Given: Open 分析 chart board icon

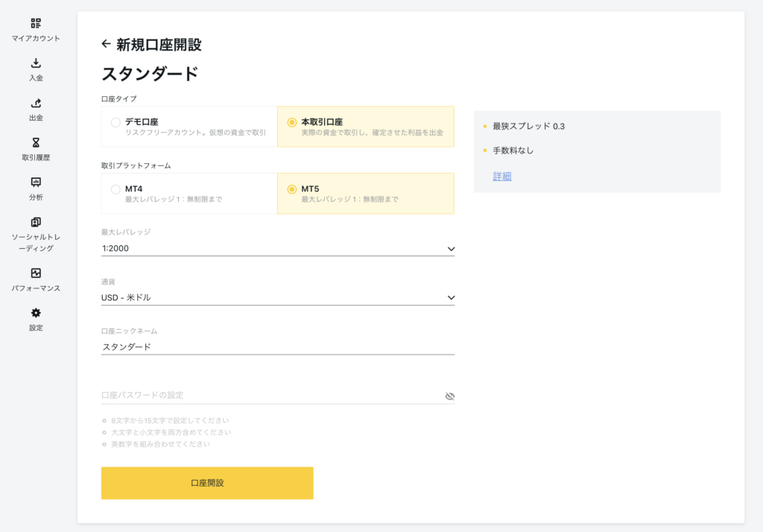Looking at the screenshot, I should [x=36, y=182].
